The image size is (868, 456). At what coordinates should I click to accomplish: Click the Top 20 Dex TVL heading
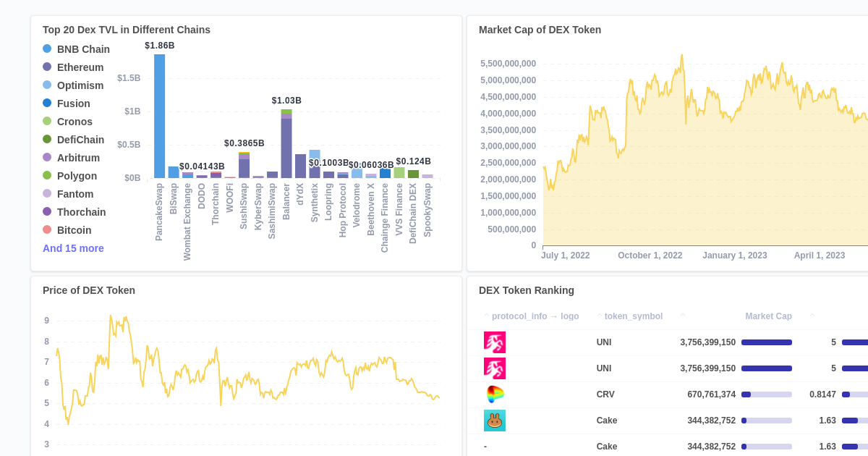(x=126, y=30)
